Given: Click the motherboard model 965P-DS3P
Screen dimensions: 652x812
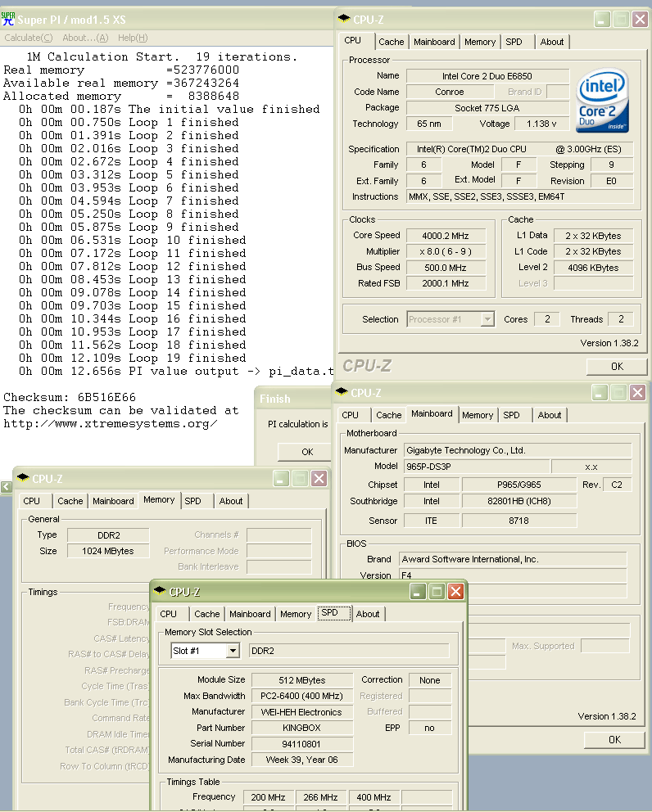Looking at the screenshot, I should [477, 467].
